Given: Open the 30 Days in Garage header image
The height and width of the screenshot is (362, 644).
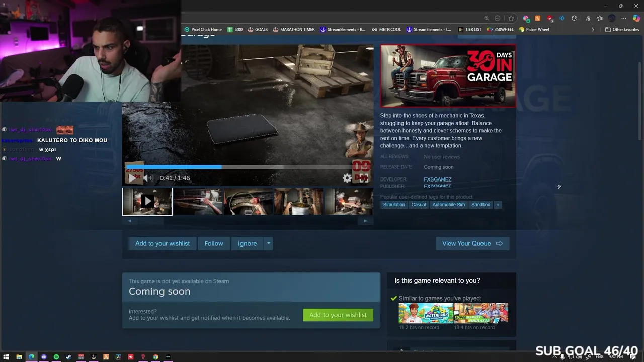Looking at the screenshot, I should pyautogui.click(x=448, y=76).
